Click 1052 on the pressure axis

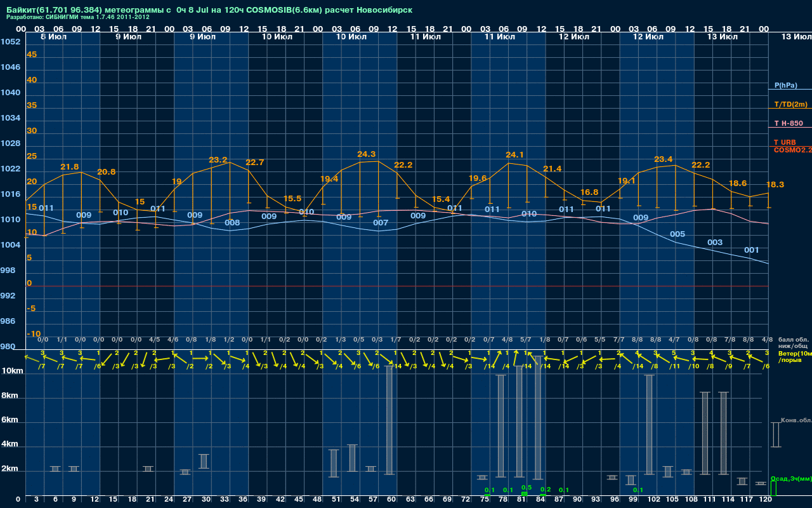pyautogui.click(x=10, y=42)
